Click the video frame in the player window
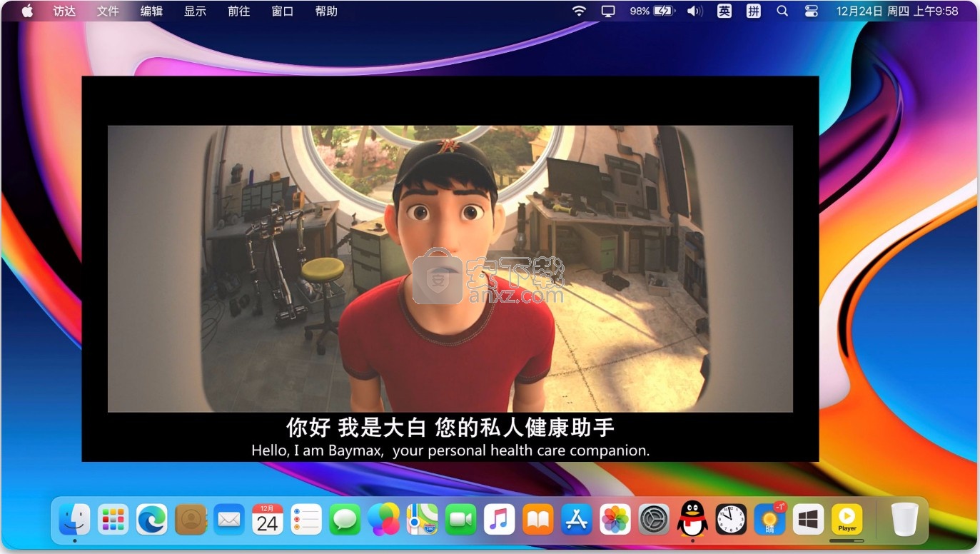980x554 pixels. (x=450, y=269)
